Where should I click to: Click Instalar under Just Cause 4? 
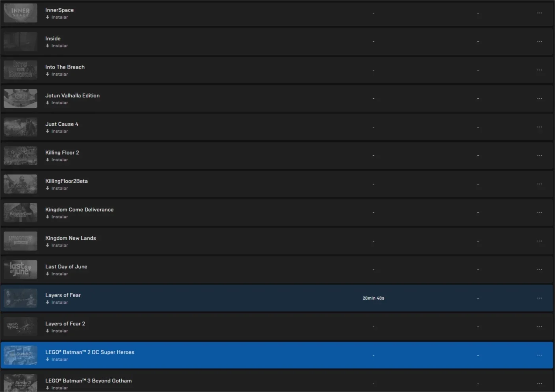57,132
